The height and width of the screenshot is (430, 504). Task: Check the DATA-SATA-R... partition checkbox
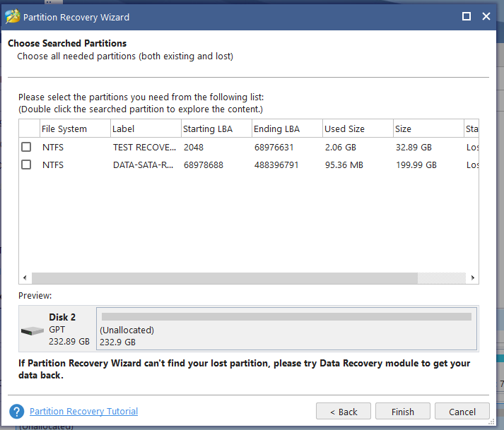(x=26, y=165)
